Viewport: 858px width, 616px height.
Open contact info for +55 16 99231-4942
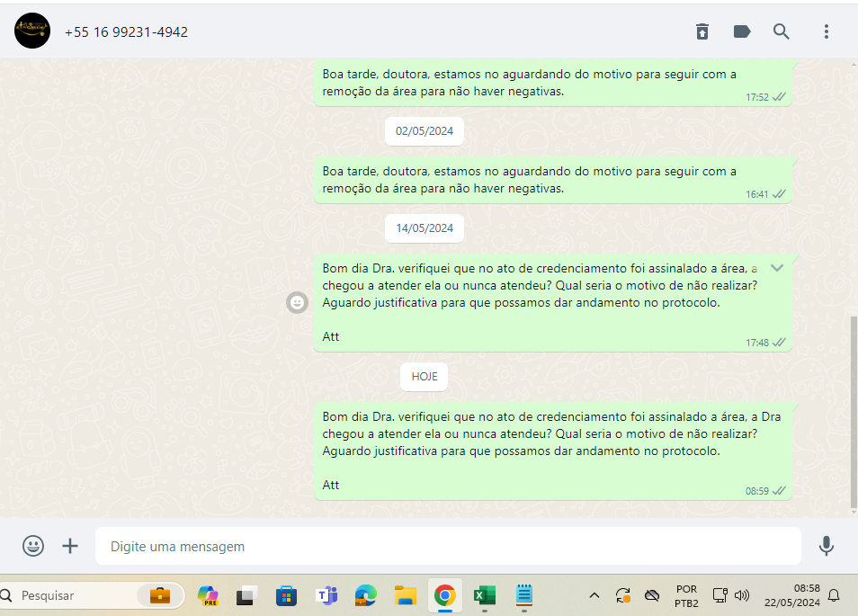pos(126,32)
